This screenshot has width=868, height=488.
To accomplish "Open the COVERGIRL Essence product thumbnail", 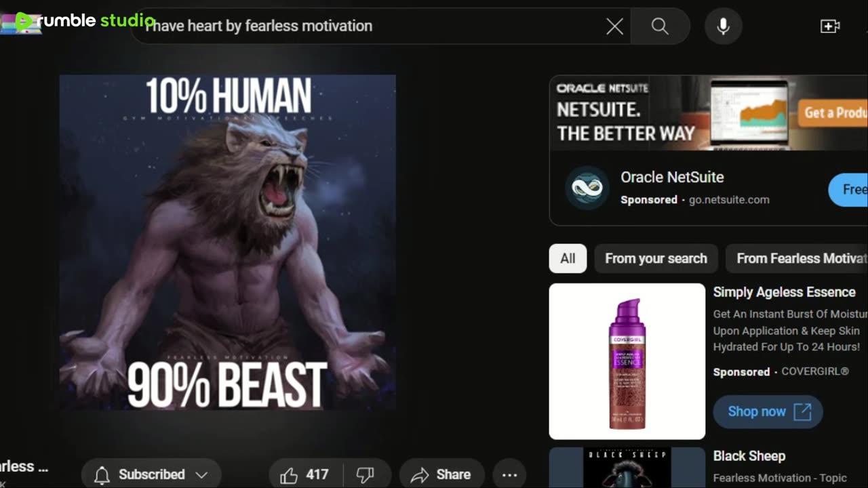I will point(627,361).
